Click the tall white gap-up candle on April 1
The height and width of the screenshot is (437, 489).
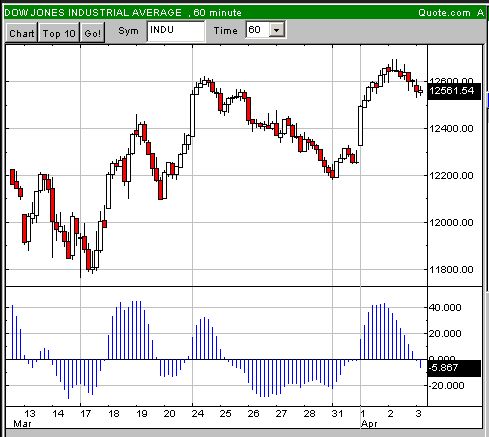pos(360,126)
